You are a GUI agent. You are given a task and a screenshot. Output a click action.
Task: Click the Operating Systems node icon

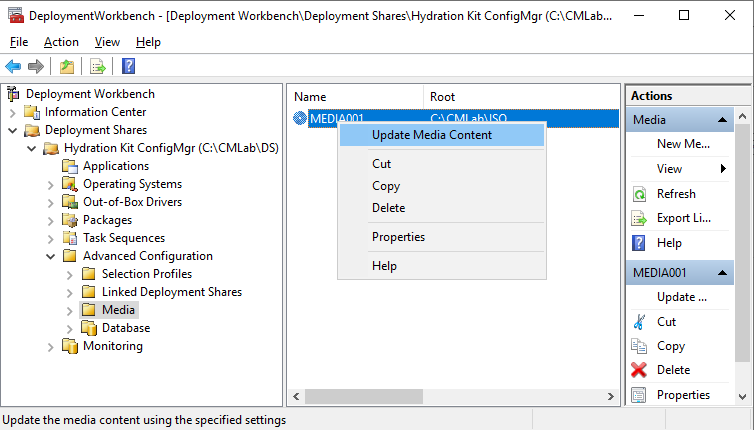(70, 184)
